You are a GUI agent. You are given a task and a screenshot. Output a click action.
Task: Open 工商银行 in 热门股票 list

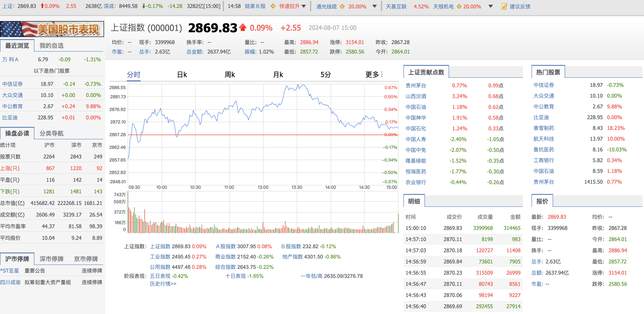click(543, 160)
